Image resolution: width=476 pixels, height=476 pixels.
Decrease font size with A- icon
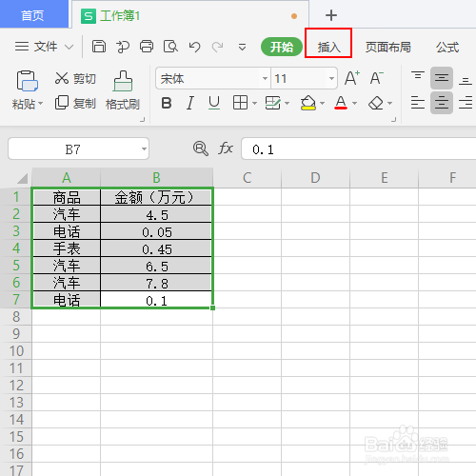tap(377, 78)
